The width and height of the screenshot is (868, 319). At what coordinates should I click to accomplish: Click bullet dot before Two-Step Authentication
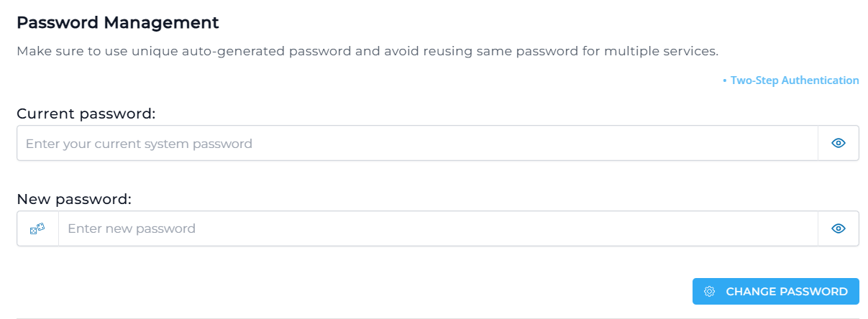[x=725, y=80]
